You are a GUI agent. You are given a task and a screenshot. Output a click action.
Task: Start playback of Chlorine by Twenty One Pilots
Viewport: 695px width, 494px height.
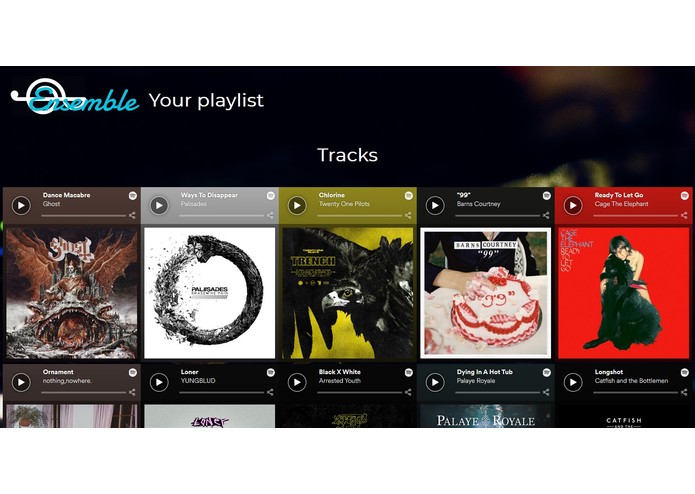click(297, 205)
